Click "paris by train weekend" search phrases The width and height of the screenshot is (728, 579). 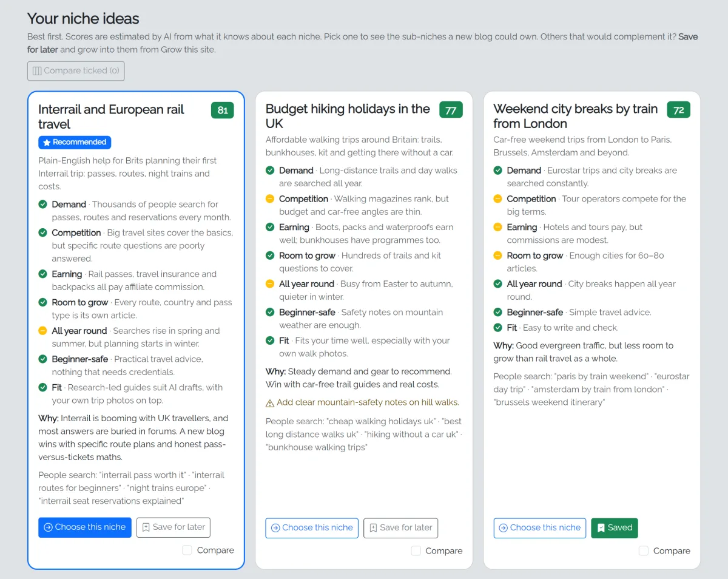tap(591, 389)
